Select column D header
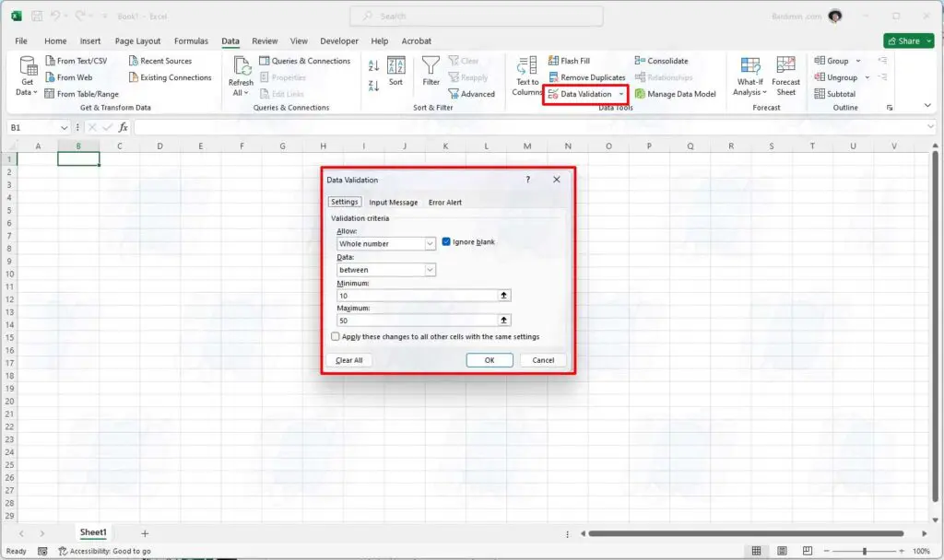Image resolution: width=944 pixels, height=560 pixels. coord(160,146)
